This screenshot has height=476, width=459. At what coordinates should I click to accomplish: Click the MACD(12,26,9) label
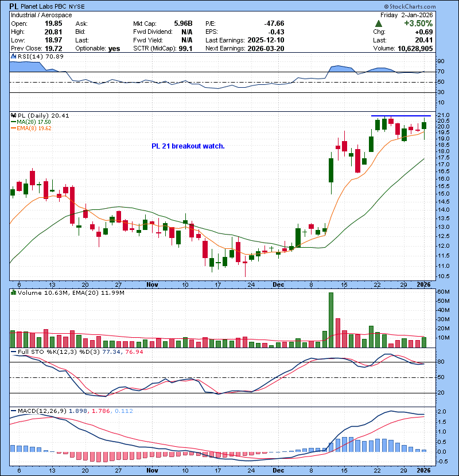(x=42, y=411)
